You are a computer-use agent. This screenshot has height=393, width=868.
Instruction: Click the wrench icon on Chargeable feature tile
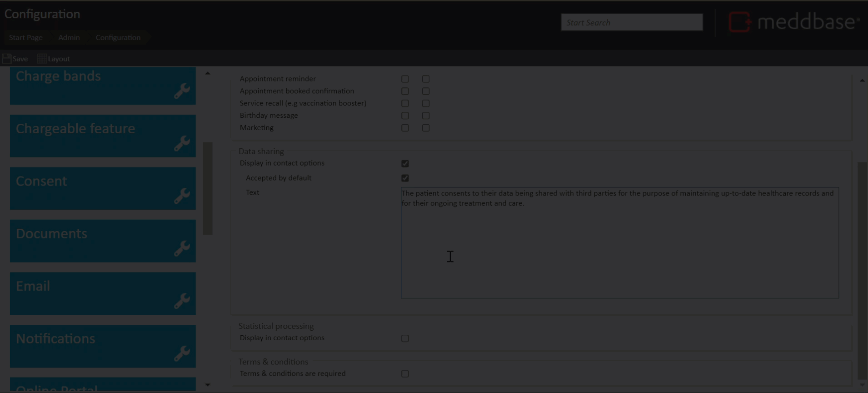point(182,143)
